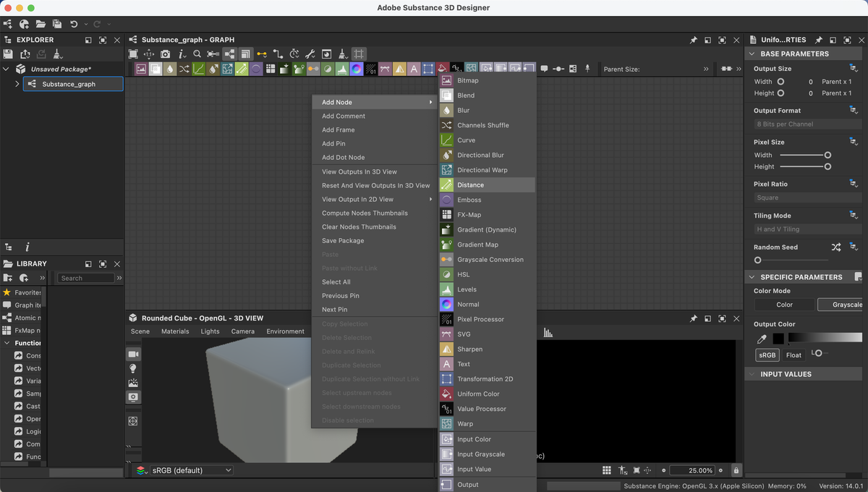
Task: Toggle sRGB mode for Output Color
Action: pos(767,355)
